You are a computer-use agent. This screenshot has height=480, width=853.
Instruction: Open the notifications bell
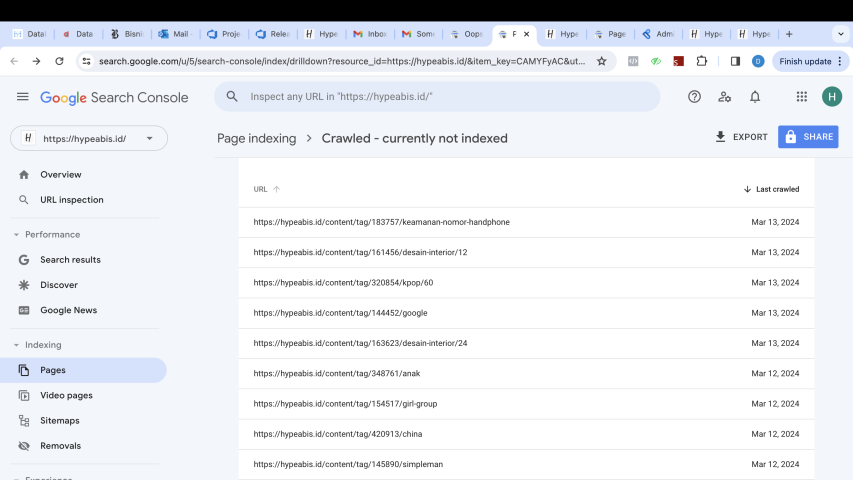755,97
